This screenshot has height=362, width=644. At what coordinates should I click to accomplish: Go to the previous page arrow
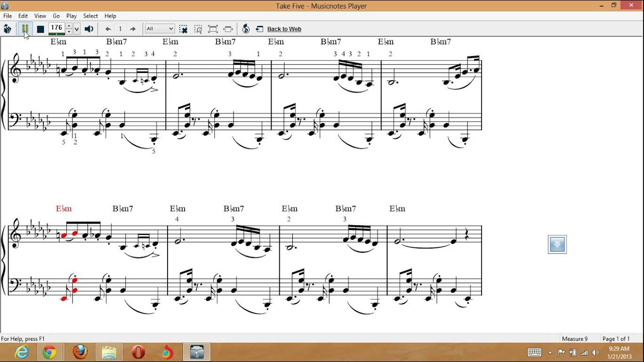tap(108, 29)
